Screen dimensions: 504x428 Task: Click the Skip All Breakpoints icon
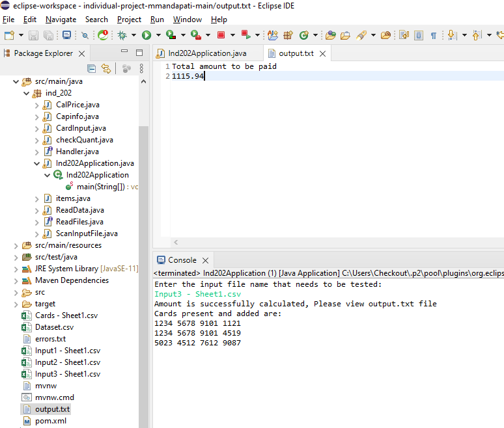coord(85,35)
